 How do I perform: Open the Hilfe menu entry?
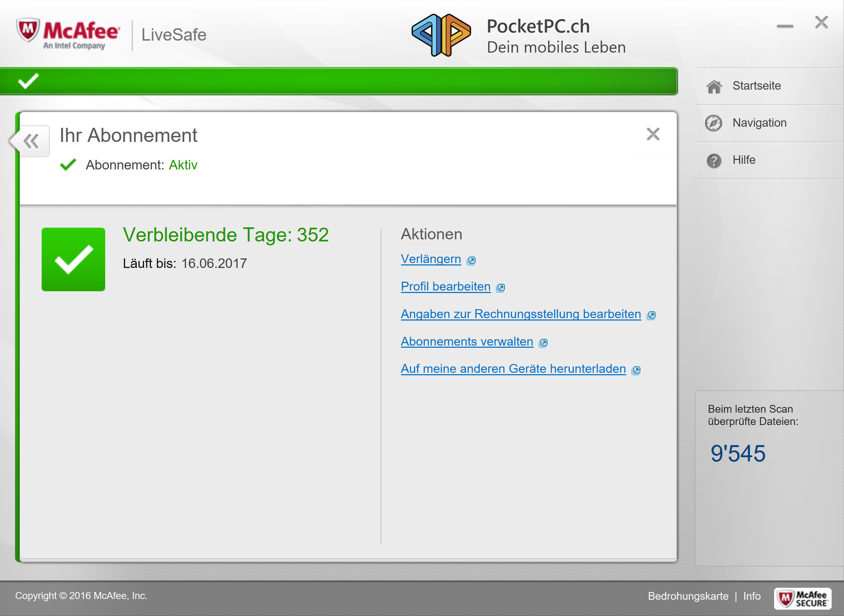[744, 160]
